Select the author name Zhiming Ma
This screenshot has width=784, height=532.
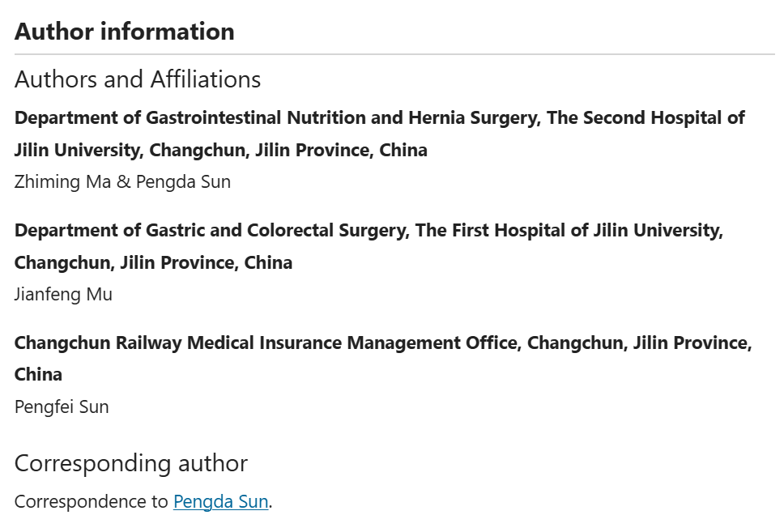(x=62, y=182)
